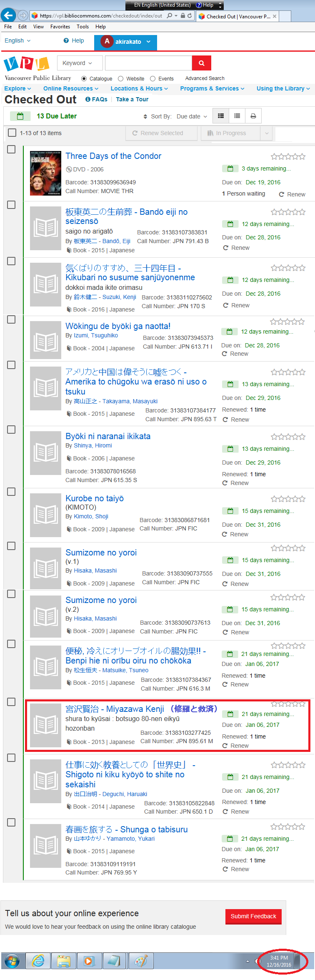This screenshot has width=315, height=980.
Task: Switch to the compact list view icon
Action: [x=237, y=116]
